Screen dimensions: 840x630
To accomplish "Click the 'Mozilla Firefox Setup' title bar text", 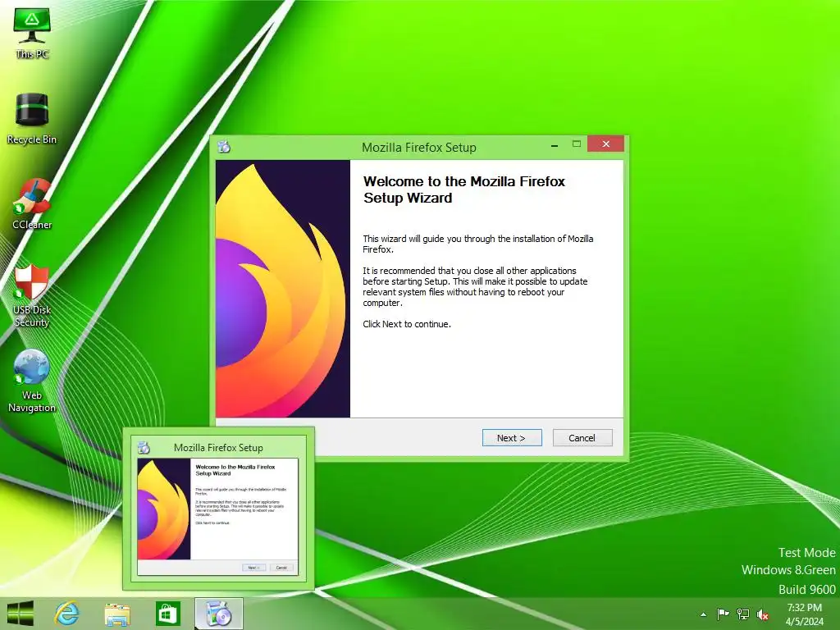I will pos(419,148).
